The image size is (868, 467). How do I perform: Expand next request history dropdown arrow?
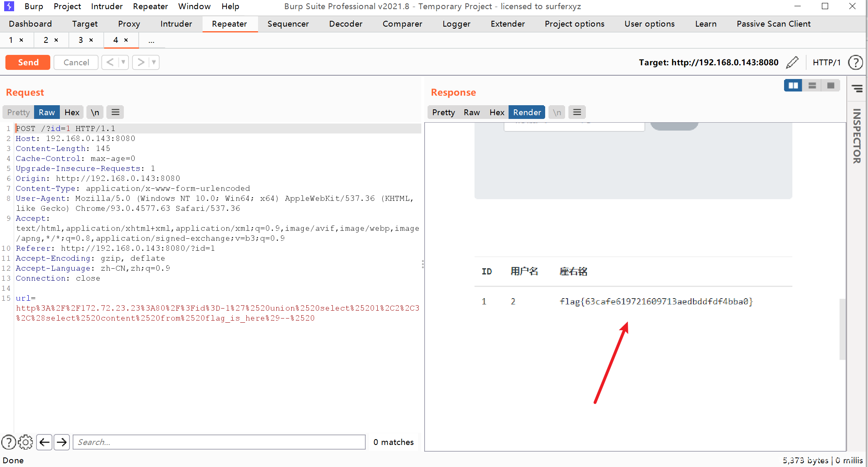pos(154,62)
